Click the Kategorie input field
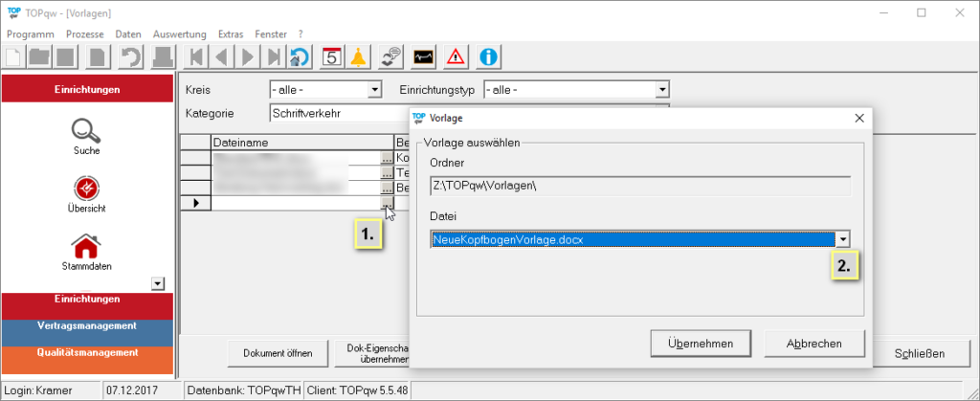Image resolution: width=980 pixels, height=401 pixels. click(x=335, y=113)
